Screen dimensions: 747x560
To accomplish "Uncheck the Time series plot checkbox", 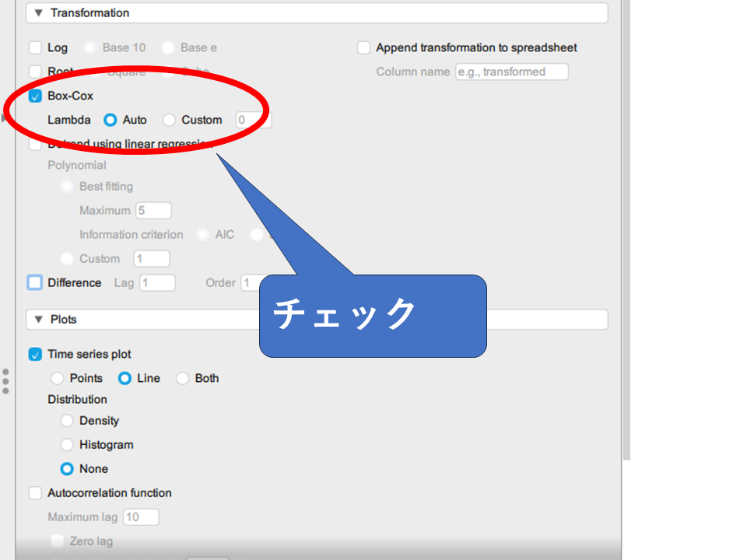I will 35,355.
